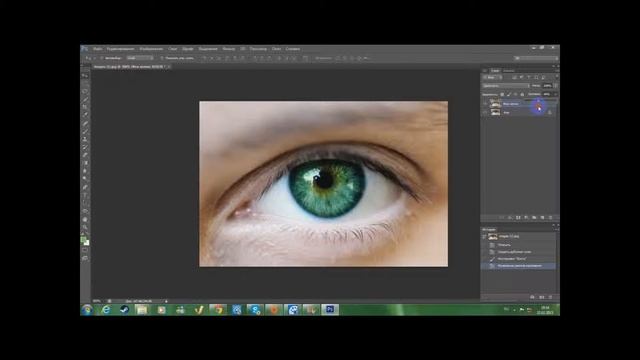Click Auto-Align Layers button in options bar
This screenshot has width=640, height=360.
[306, 58]
